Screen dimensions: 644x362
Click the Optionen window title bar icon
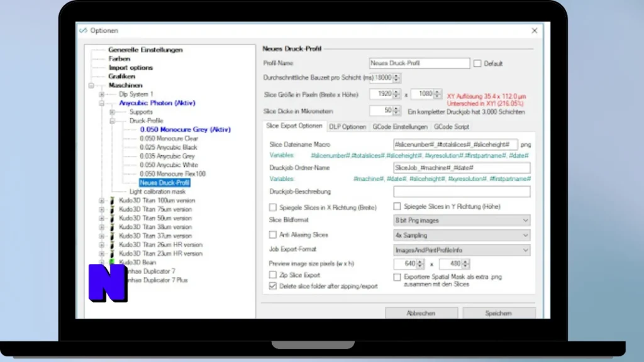coord(84,30)
